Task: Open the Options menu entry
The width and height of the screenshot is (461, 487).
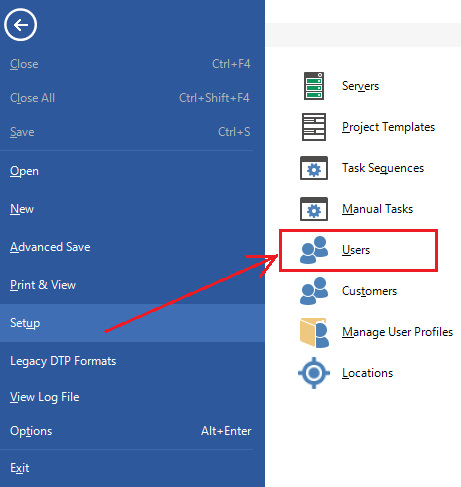Action: 132,431
